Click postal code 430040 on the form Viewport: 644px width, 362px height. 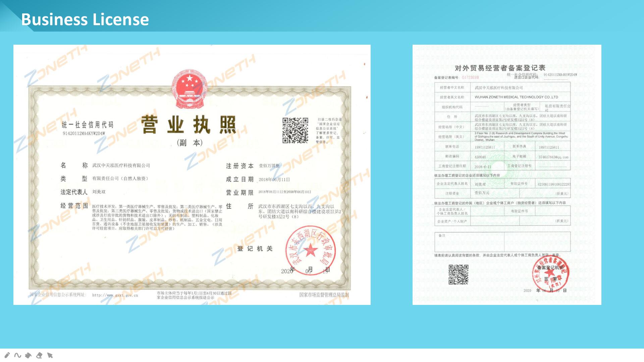(480, 157)
